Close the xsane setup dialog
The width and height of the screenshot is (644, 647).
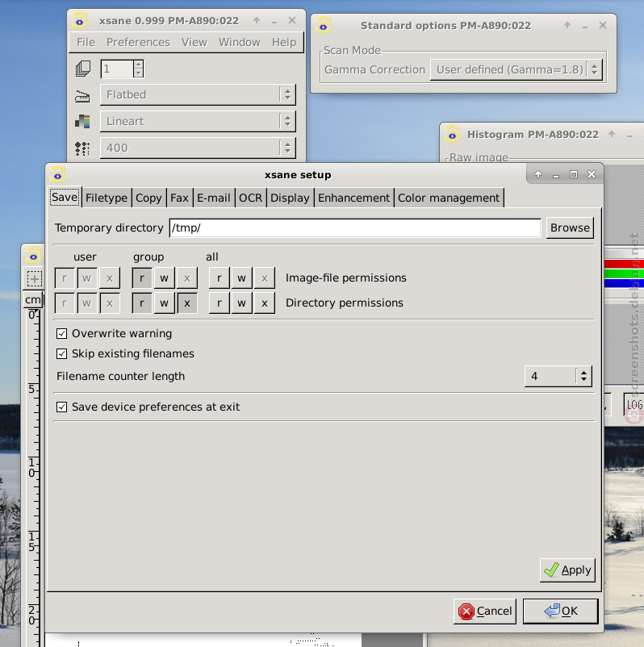coord(592,174)
